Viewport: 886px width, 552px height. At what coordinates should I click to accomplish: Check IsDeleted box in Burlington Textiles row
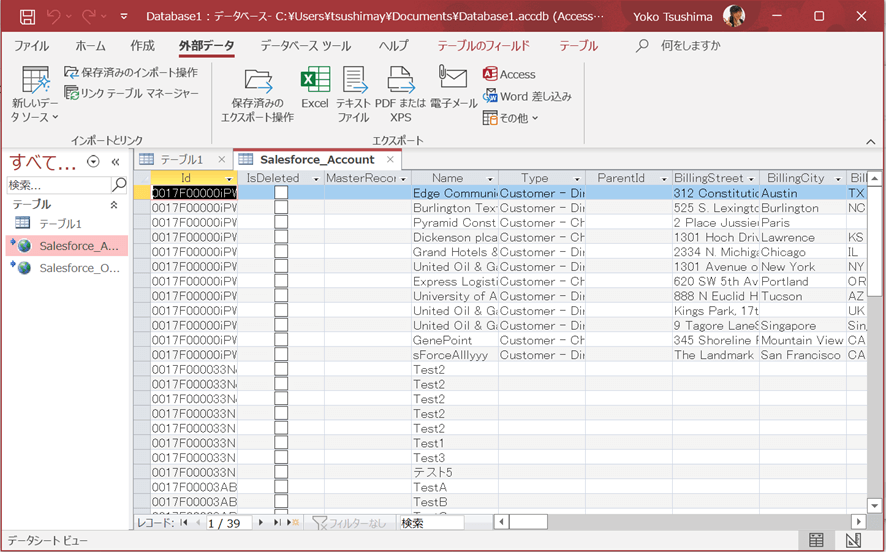tap(281, 208)
